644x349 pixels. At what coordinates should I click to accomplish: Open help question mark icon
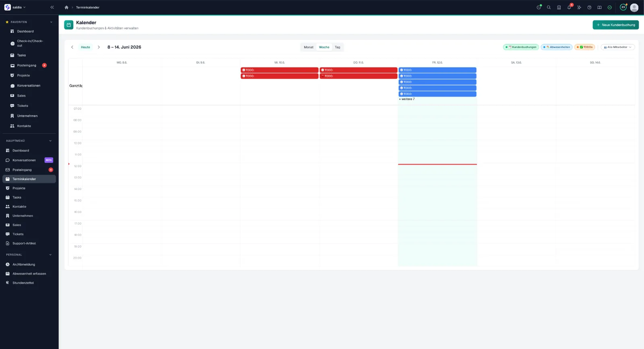click(589, 7)
